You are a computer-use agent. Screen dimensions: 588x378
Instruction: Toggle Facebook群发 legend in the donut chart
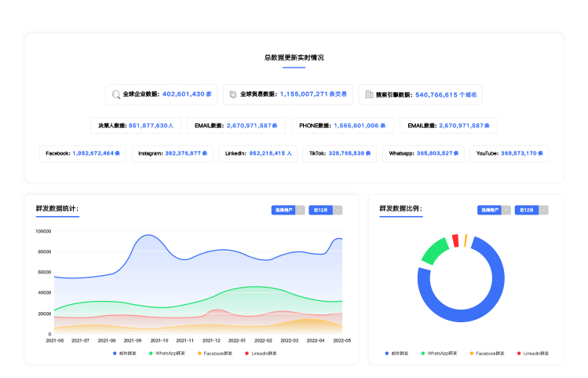pyautogui.click(x=489, y=354)
